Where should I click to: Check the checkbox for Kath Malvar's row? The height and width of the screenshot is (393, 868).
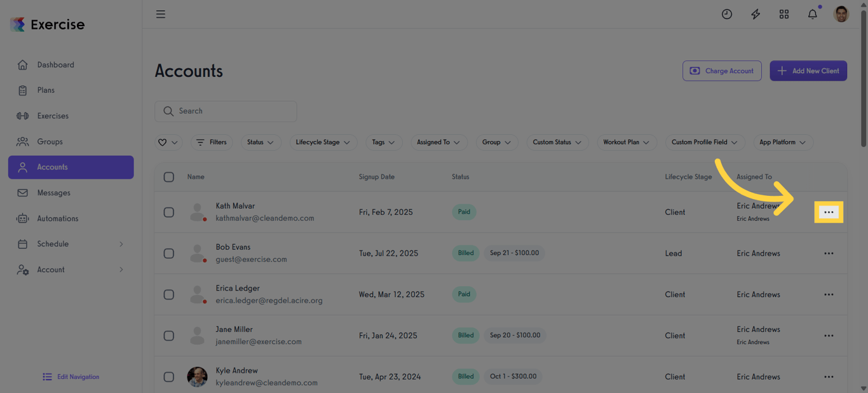pos(168,212)
